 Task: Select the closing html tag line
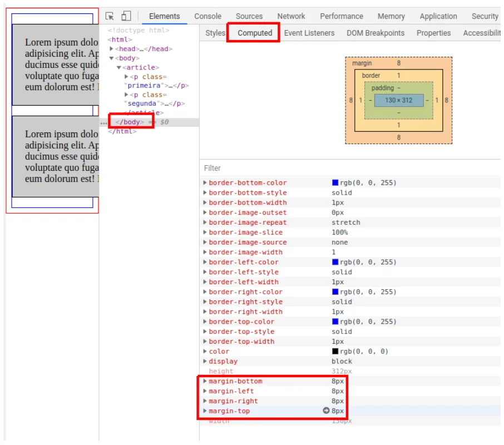tap(122, 131)
